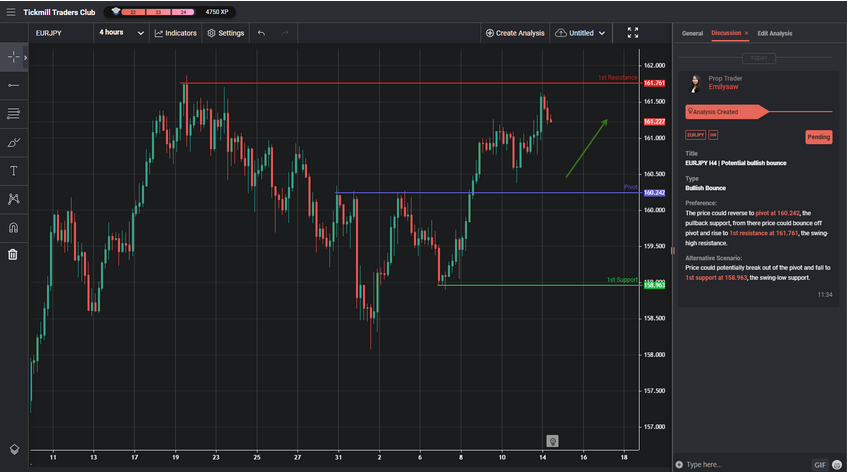
Task: Open chart Settings
Action: [x=226, y=33]
